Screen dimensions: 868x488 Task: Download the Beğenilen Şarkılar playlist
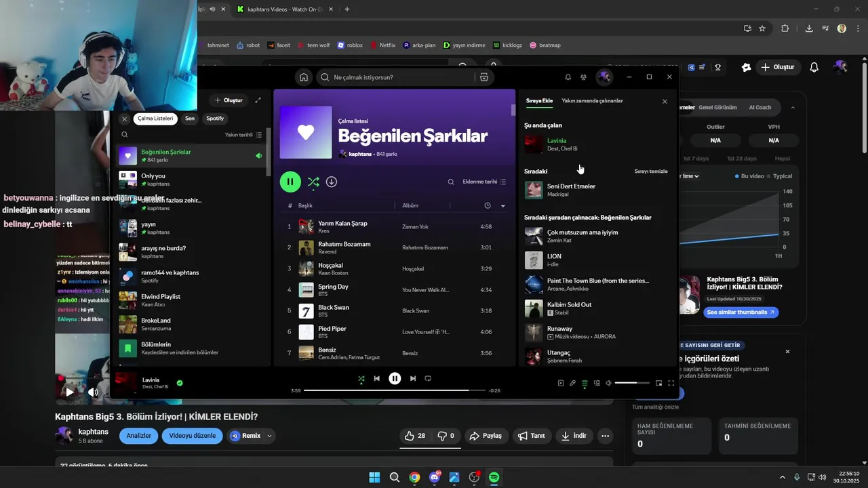pyautogui.click(x=332, y=182)
